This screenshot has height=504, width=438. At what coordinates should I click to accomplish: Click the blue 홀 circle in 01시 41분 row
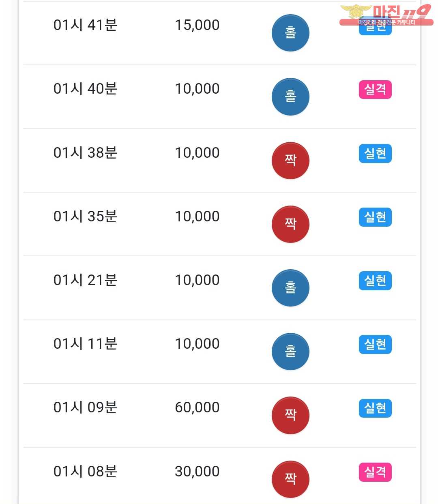tap(290, 33)
